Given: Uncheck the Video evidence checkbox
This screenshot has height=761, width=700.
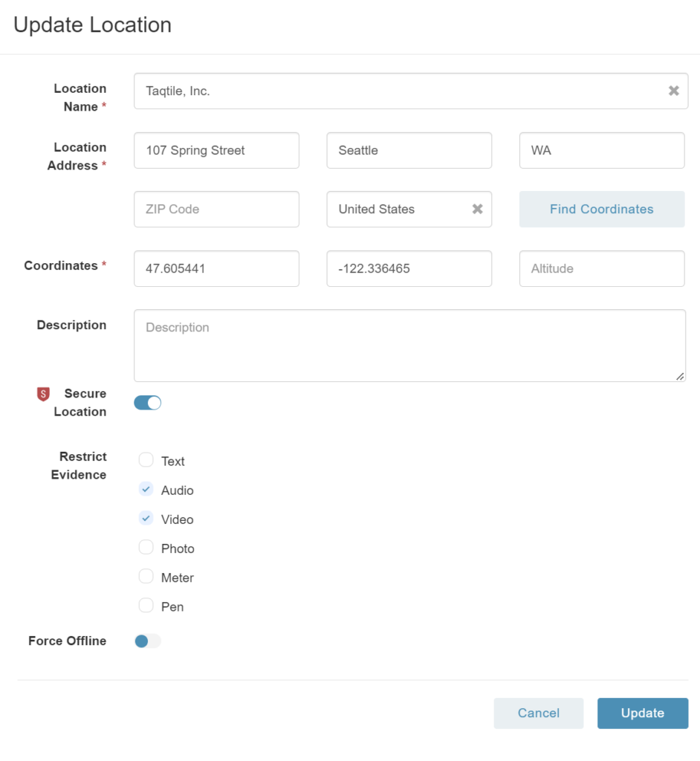Looking at the screenshot, I should click(146, 518).
